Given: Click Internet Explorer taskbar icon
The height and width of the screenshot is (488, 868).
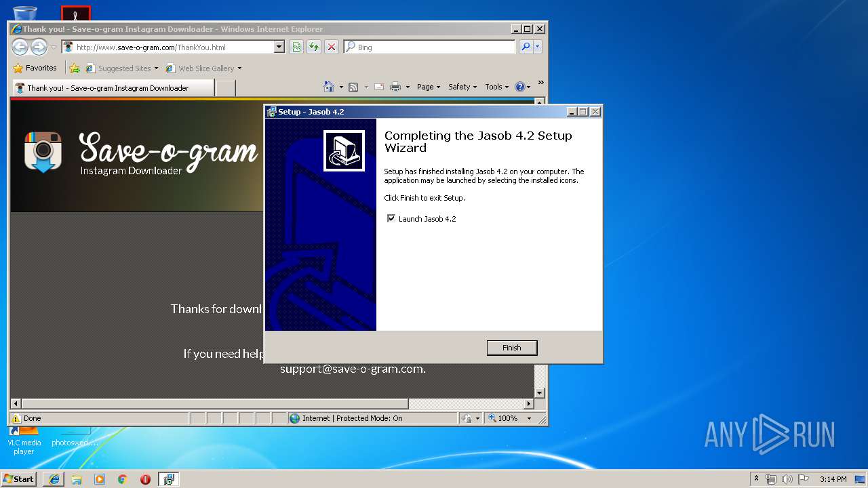Looking at the screenshot, I should (54, 479).
